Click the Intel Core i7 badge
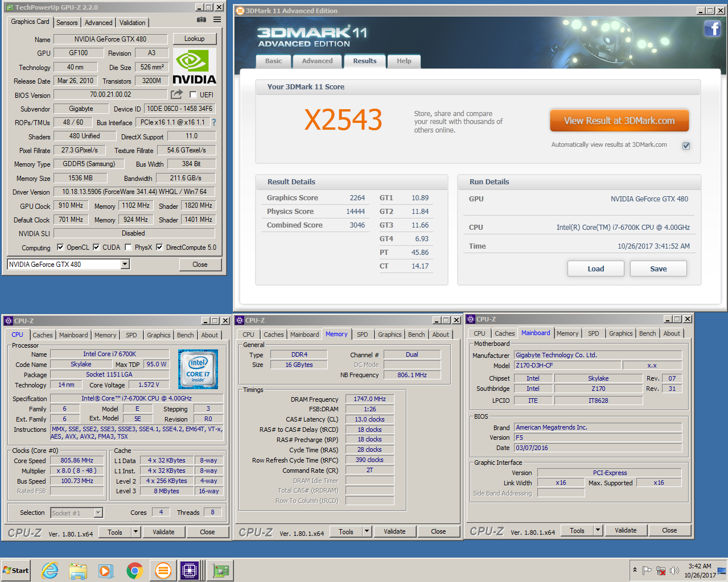728x582 pixels. (x=198, y=369)
